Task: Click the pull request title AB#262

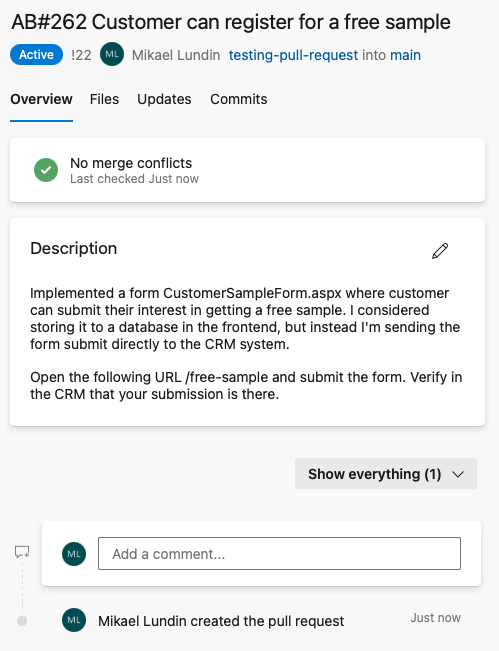Action: [231, 22]
